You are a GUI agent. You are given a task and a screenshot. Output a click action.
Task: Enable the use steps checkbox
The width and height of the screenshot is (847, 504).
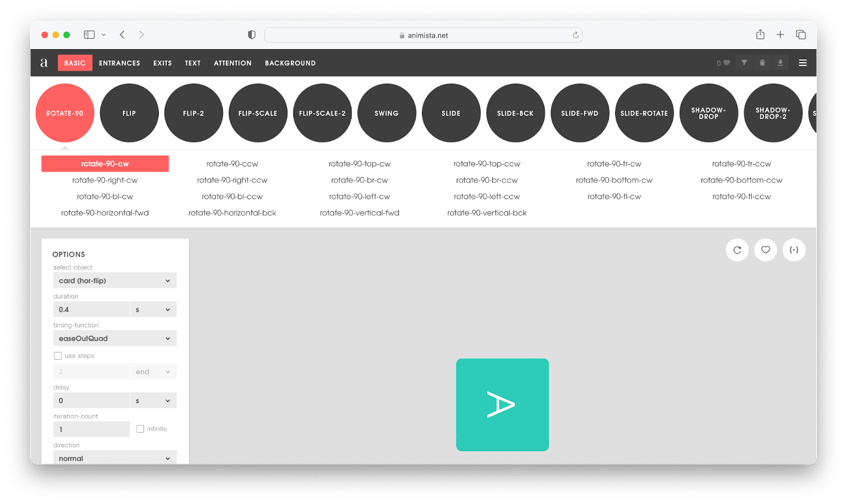tap(58, 356)
